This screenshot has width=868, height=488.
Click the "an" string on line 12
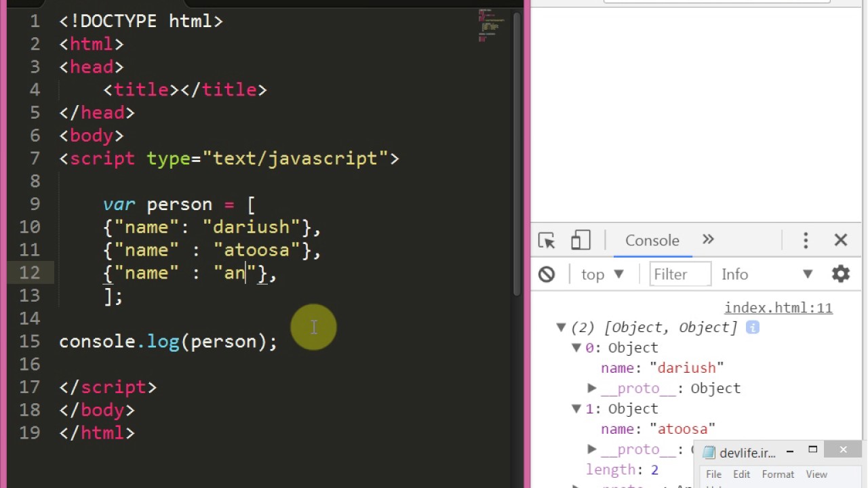point(235,273)
